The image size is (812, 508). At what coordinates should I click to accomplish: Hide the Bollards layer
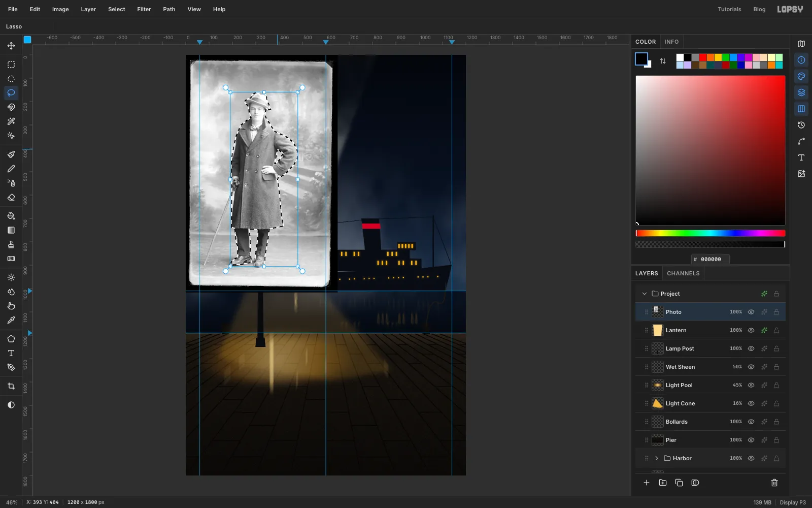751,422
